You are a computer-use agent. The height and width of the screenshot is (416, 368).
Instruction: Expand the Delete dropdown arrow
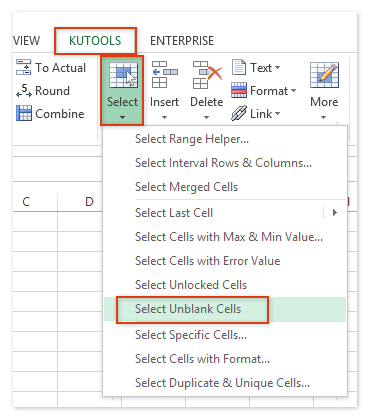click(x=206, y=117)
